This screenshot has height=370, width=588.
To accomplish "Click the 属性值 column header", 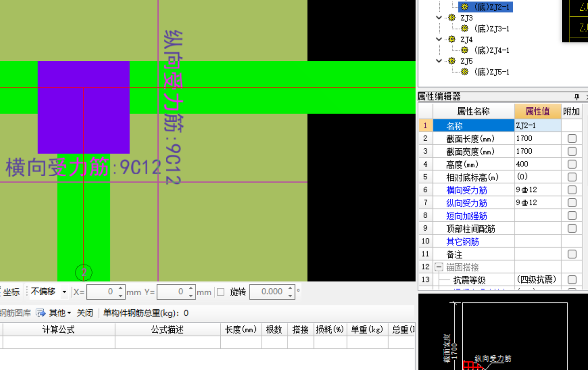I will point(538,111).
